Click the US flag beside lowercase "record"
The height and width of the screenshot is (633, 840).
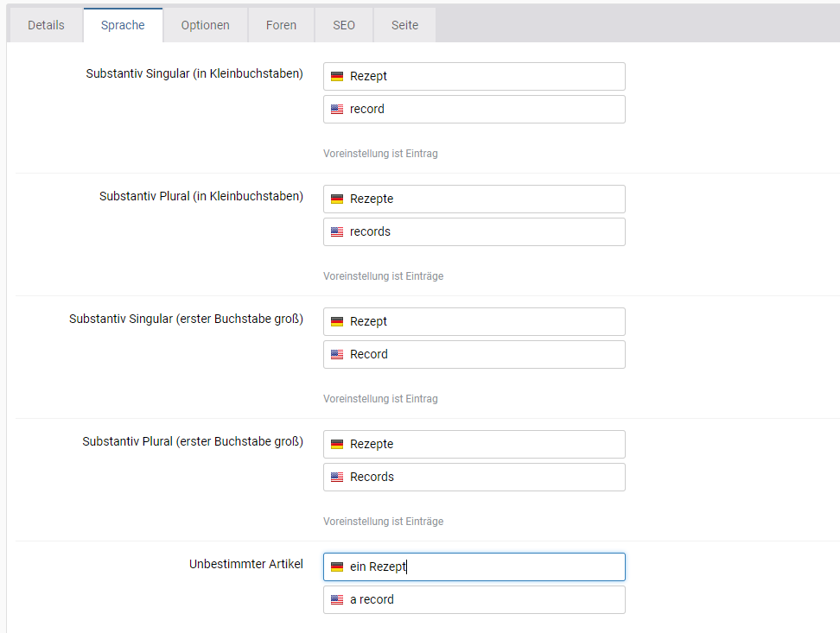coord(336,109)
